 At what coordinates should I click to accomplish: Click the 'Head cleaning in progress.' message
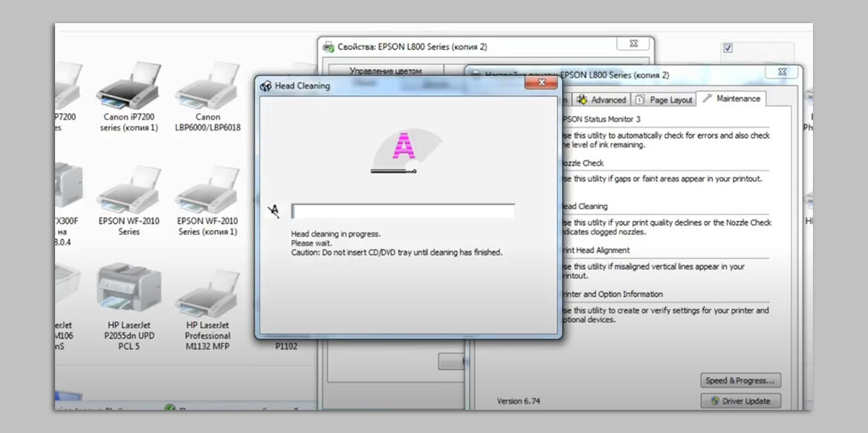336,234
